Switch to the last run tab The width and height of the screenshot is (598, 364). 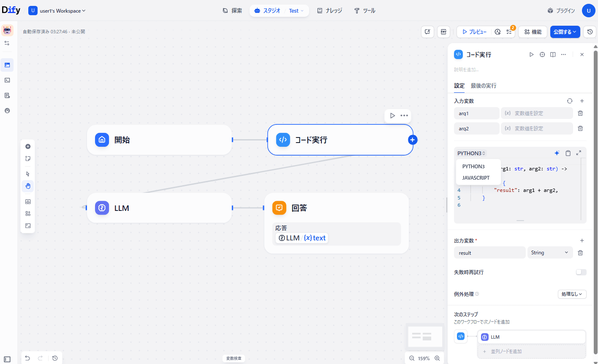pyautogui.click(x=484, y=86)
